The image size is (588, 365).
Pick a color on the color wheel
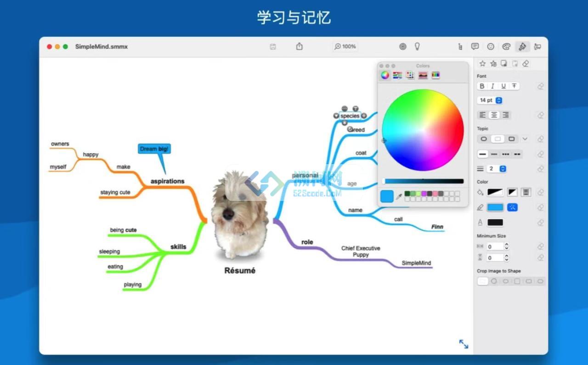423,130
